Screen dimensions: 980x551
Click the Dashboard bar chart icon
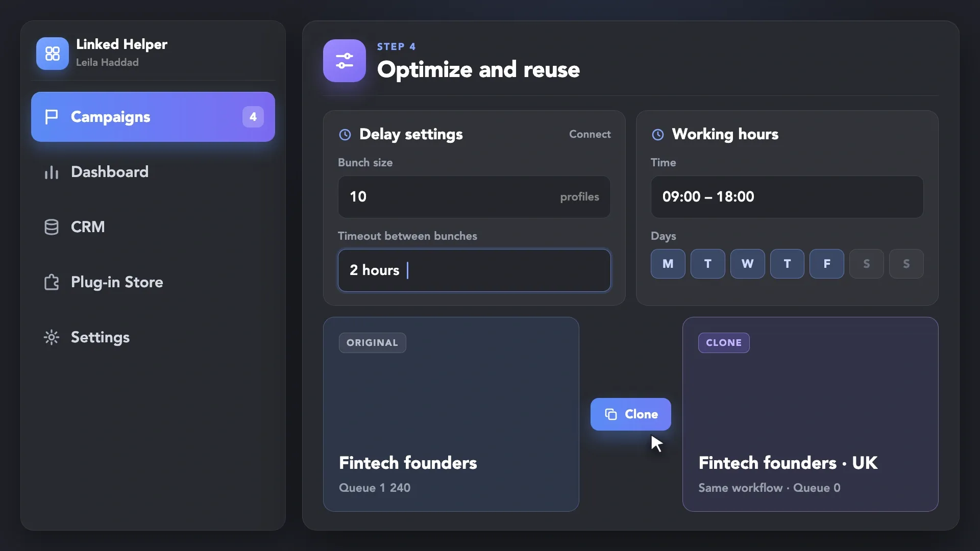(x=52, y=172)
